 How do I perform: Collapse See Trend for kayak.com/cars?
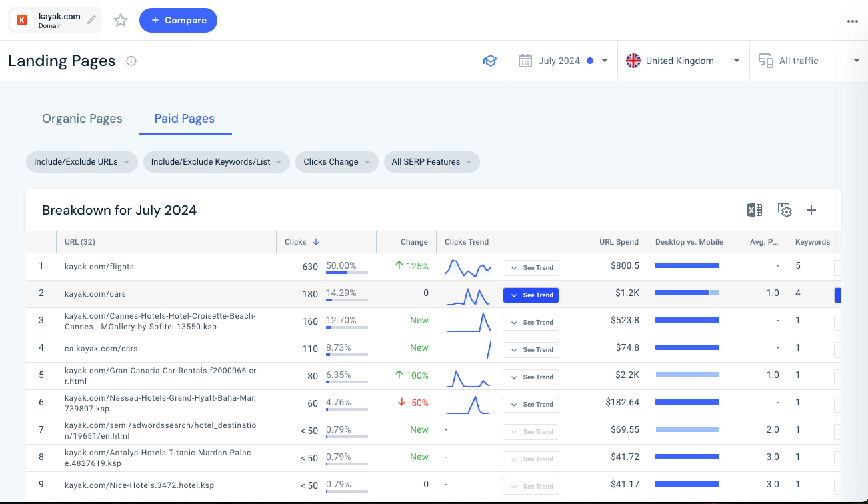(x=531, y=295)
